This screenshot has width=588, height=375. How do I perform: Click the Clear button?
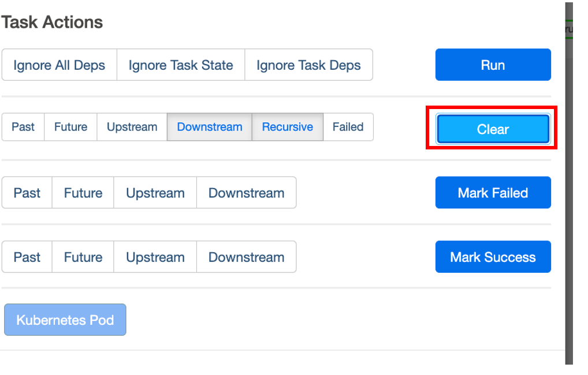[x=493, y=129]
